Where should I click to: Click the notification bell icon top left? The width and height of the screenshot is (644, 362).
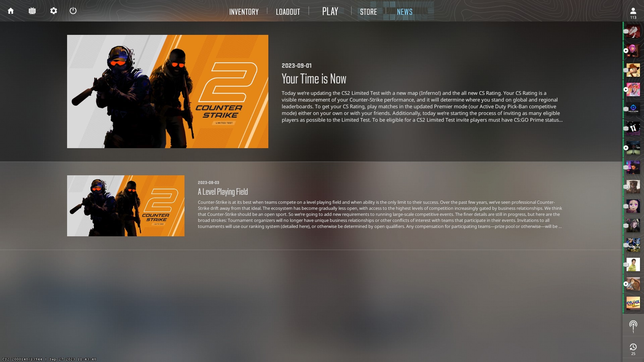32,11
